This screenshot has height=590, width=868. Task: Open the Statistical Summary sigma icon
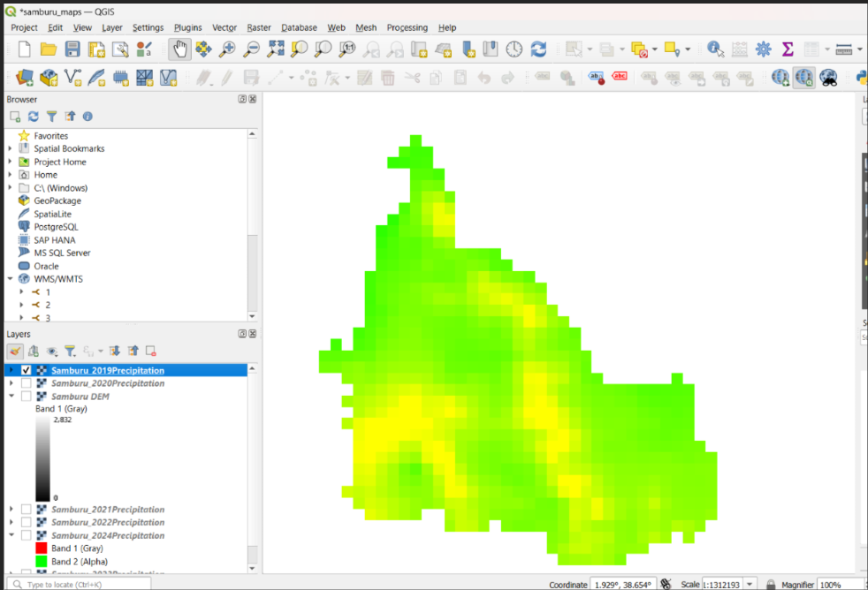point(788,49)
